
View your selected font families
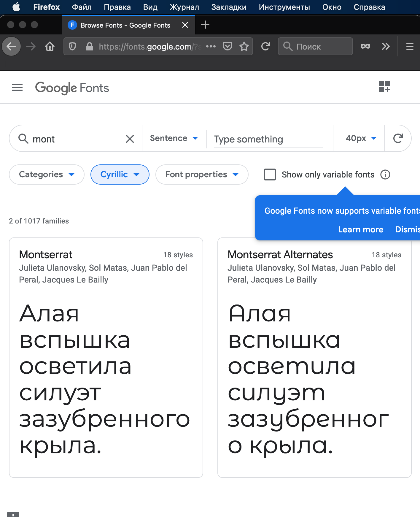point(384,87)
